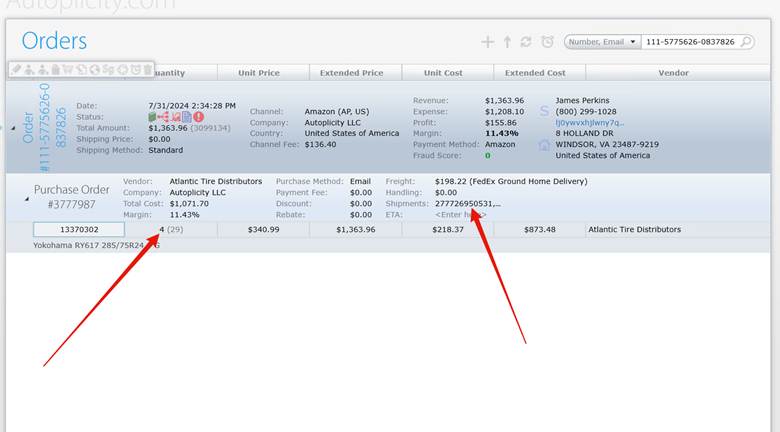Click the red PDF status icon
This screenshot has height=432, width=780.
click(176, 117)
